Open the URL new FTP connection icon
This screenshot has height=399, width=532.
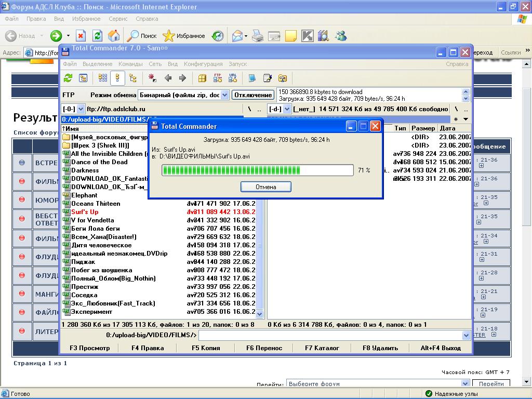click(233, 78)
